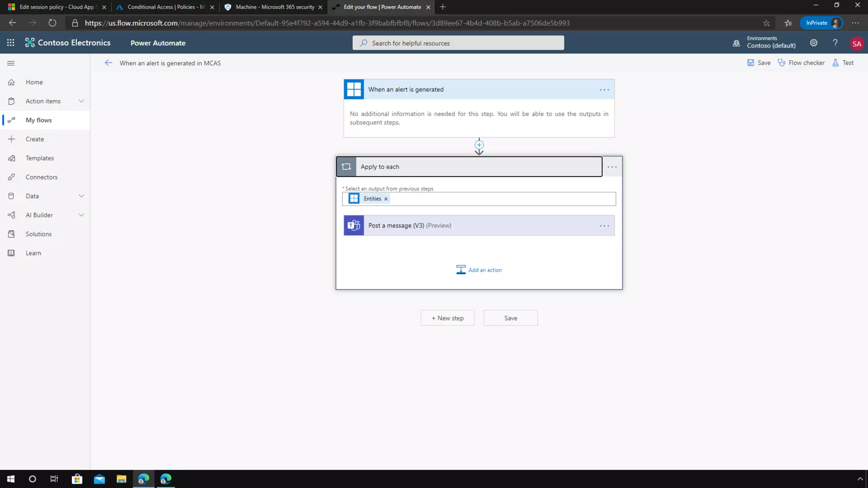Screen dimensions: 868x488
Task: Open the Windows Start menu
Action: [x=11, y=479]
